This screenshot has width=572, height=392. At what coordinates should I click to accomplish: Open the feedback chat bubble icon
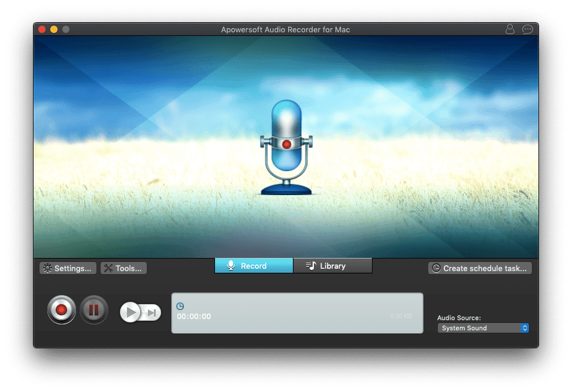click(527, 29)
